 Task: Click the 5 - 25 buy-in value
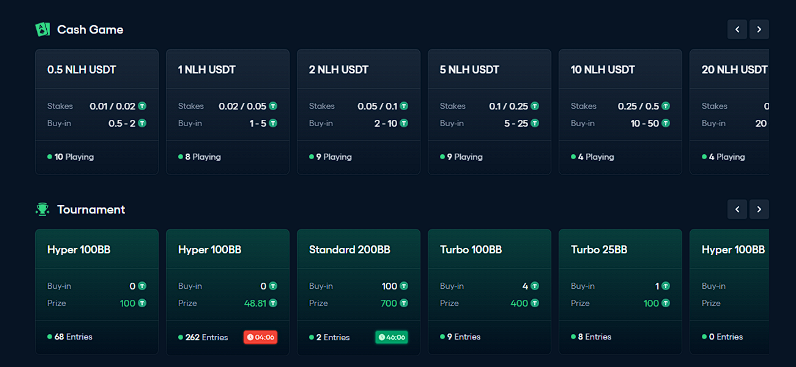click(516, 123)
